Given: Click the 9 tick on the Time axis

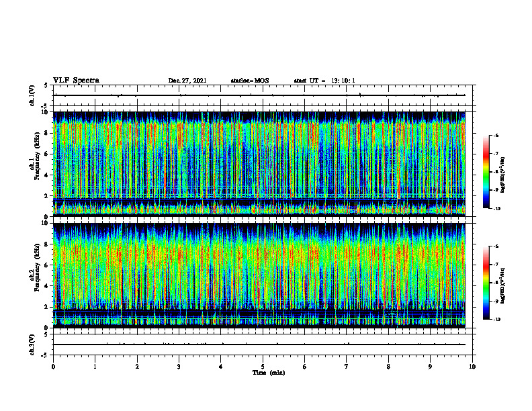Looking at the screenshot, I should pyautogui.click(x=430, y=367).
